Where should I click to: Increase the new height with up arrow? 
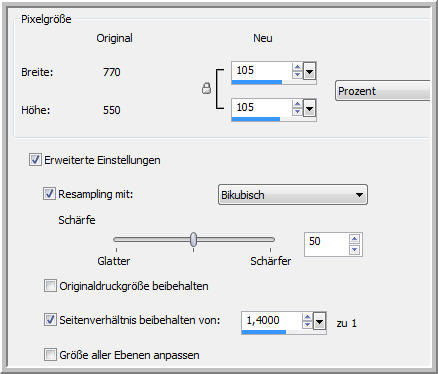(297, 104)
